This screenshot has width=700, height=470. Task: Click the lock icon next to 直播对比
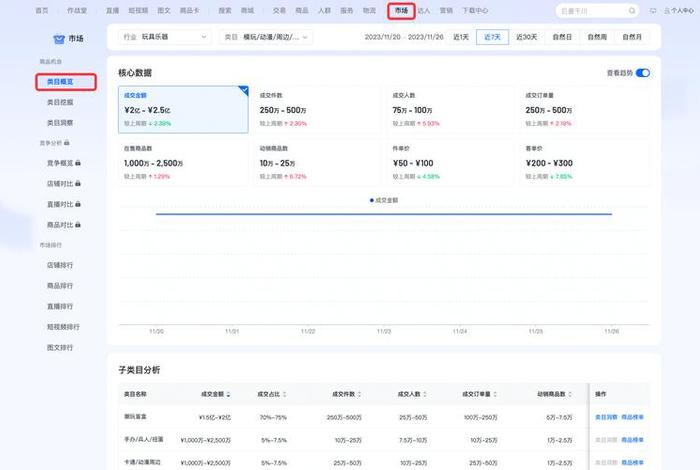78,204
